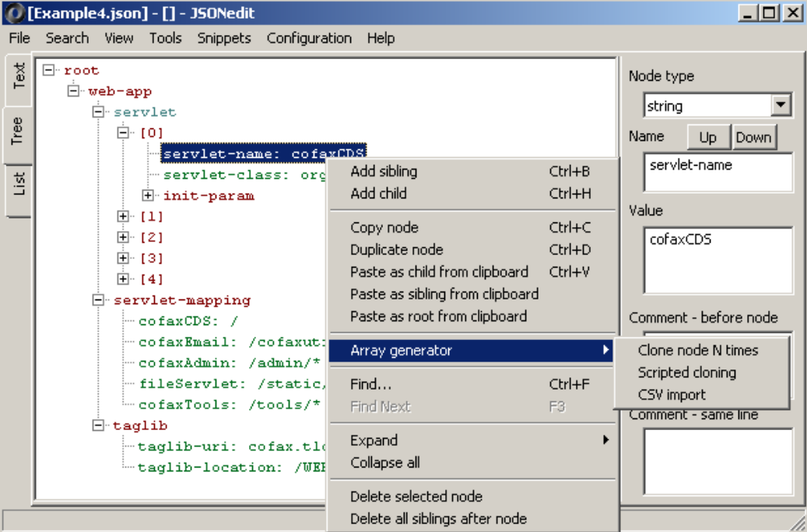Click the Down button

pyautogui.click(x=753, y=136)
